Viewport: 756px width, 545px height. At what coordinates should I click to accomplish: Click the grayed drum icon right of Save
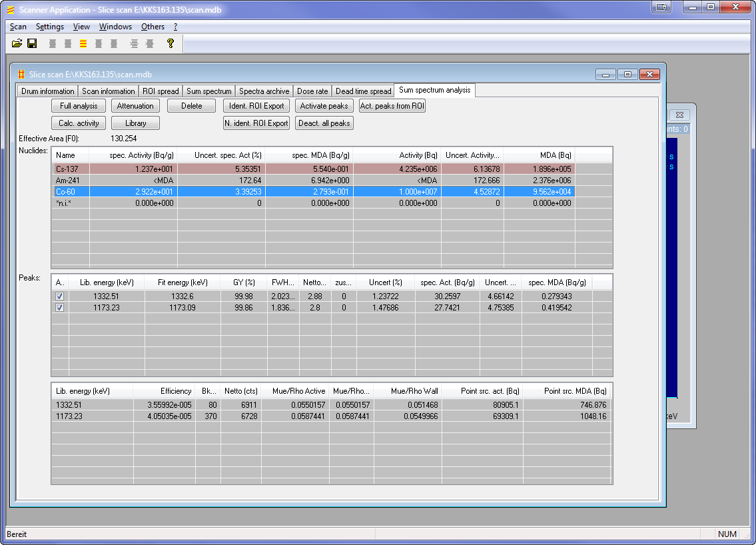(53, 44)
